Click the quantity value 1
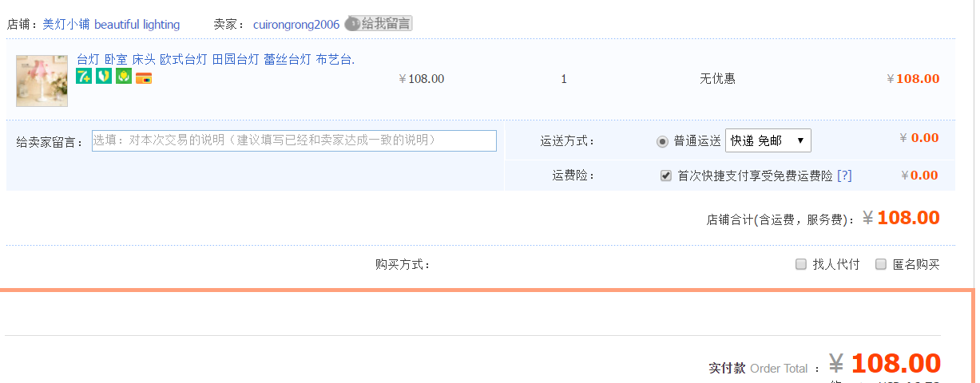 (564, 79)
